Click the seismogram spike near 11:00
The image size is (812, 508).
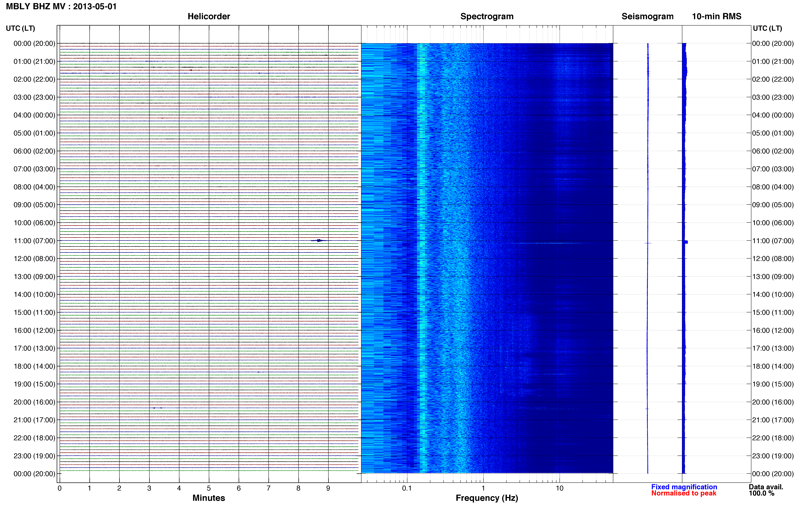648,243
